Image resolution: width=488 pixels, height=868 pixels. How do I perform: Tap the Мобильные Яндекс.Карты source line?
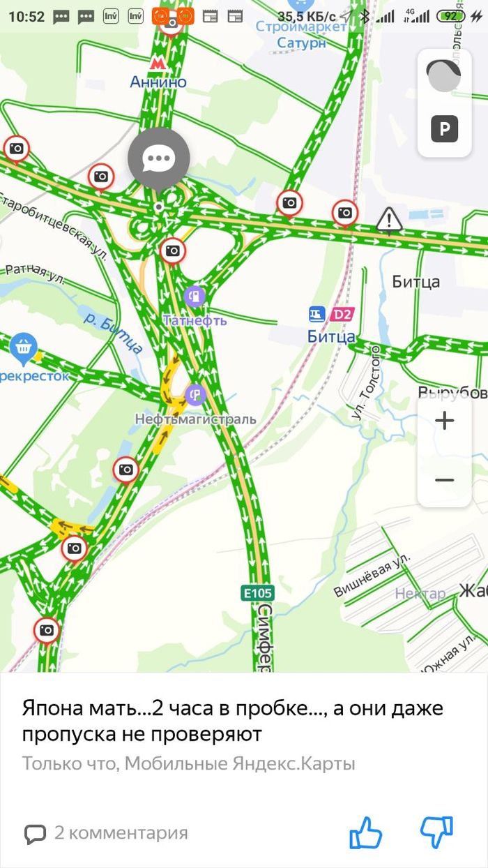(240, 763)
